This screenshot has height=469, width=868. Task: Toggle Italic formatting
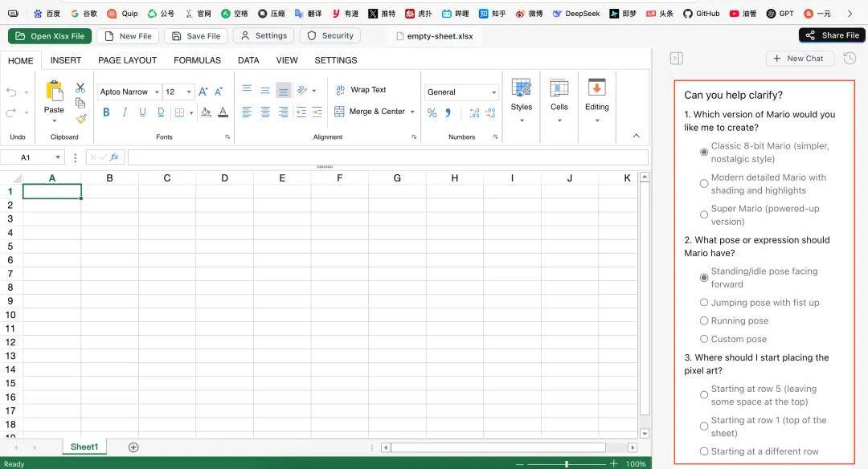[x=125, y=112]
